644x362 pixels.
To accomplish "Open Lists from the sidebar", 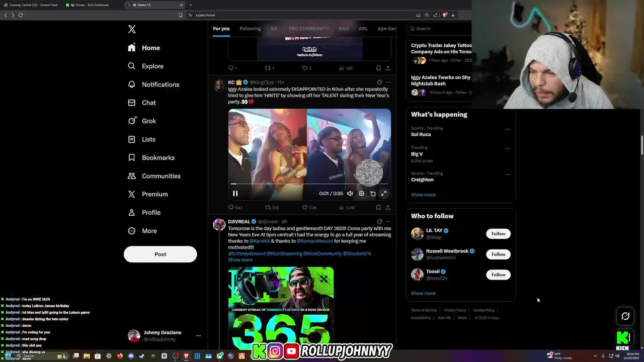I will click(141, 139).
